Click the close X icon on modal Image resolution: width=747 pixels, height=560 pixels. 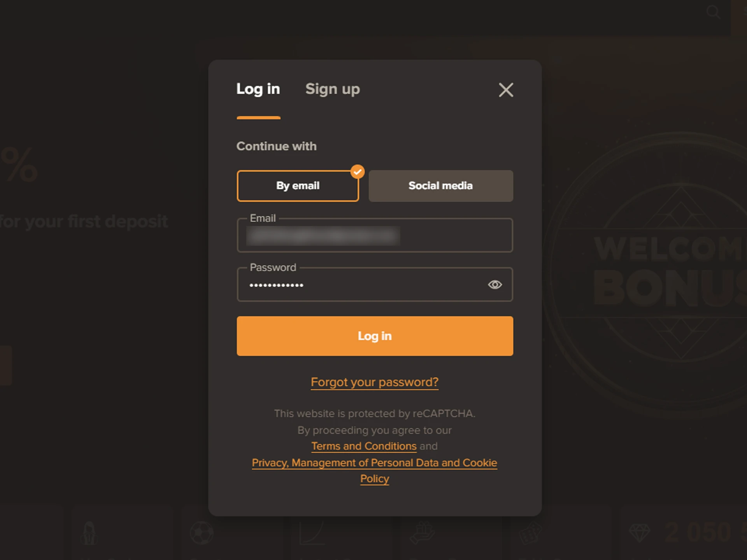point(504,90)
